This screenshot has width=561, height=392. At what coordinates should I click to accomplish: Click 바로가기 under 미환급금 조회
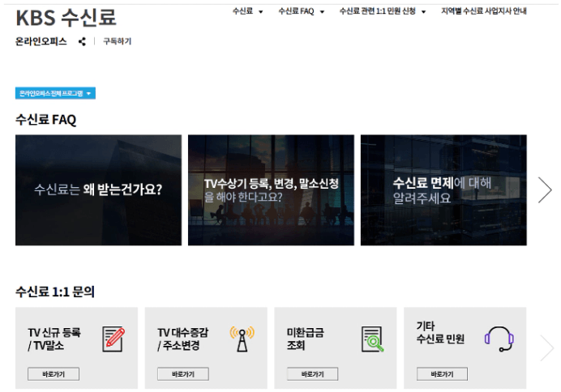pyautogui.click(x=313, y=374)
